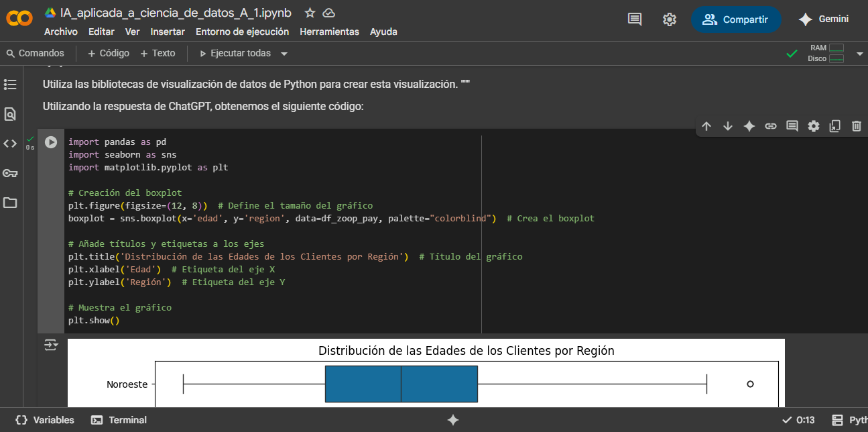Screen dimensions: 868x432
Task: Click the green check connected indicator
Action: [x=792, y=54]
